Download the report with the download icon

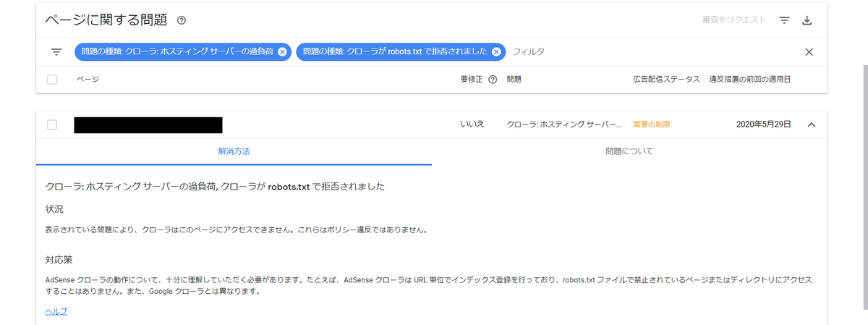808,20
